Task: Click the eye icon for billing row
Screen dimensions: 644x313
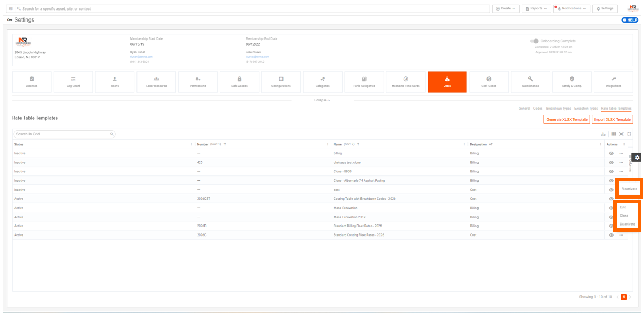Action: pos(611,153)
